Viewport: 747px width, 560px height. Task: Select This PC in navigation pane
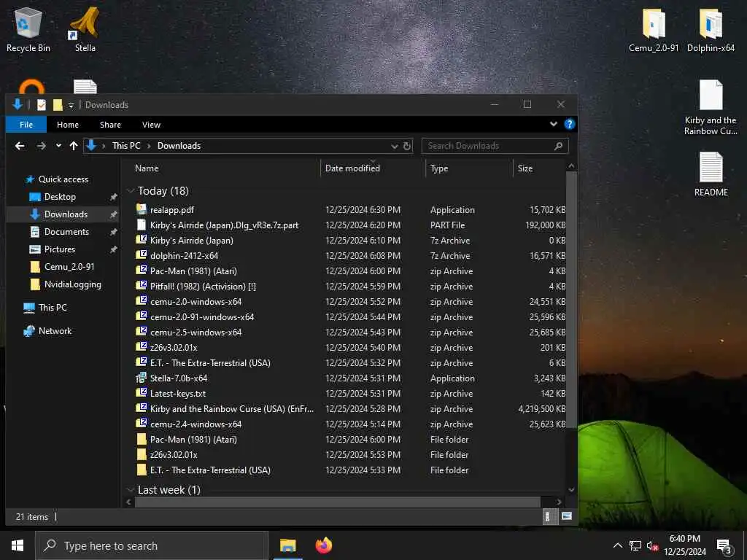point(53,308)
